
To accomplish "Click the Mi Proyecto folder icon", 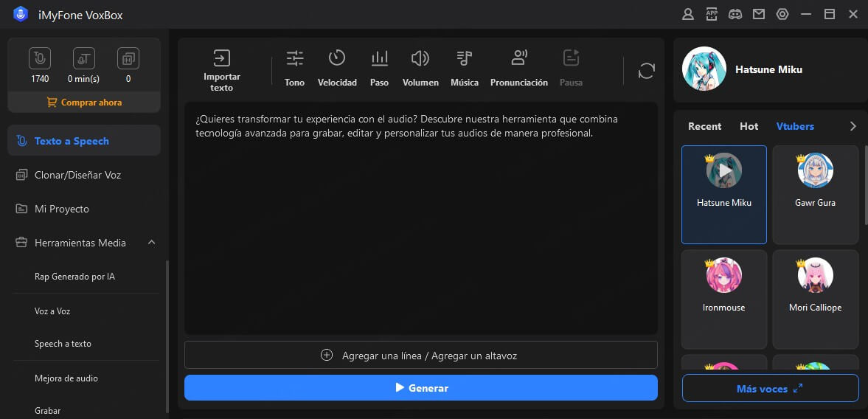I will click(21, 209).
